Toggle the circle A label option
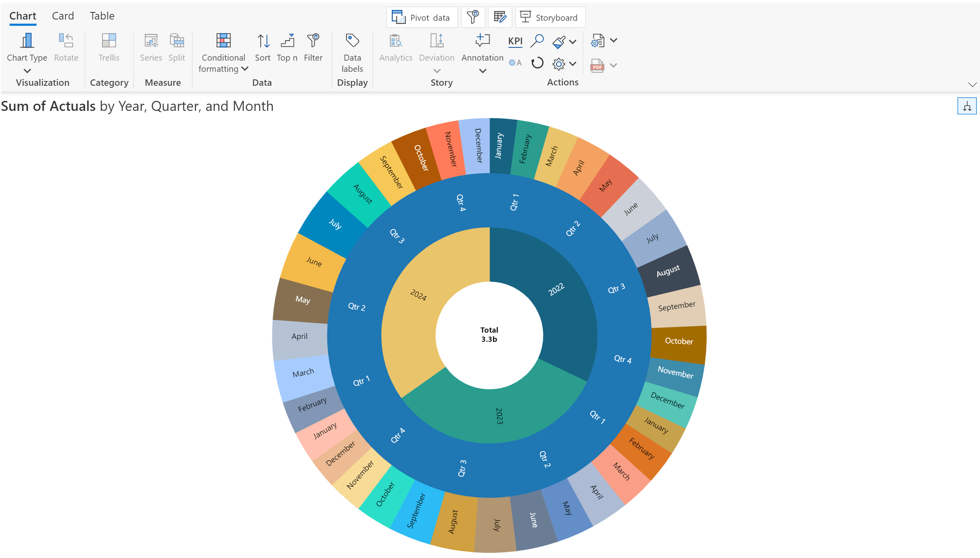This screenshot has height=558, width=980. coord(515,63)
